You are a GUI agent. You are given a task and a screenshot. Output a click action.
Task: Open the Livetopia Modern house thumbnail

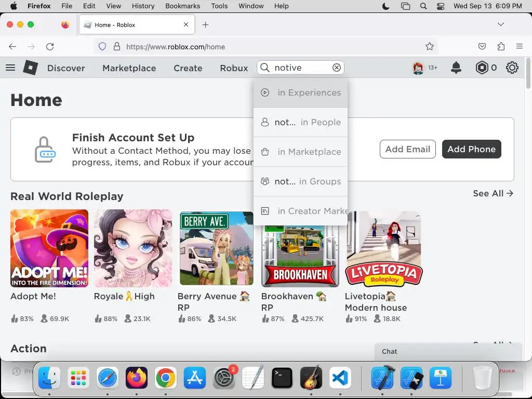tap(384, 248)
